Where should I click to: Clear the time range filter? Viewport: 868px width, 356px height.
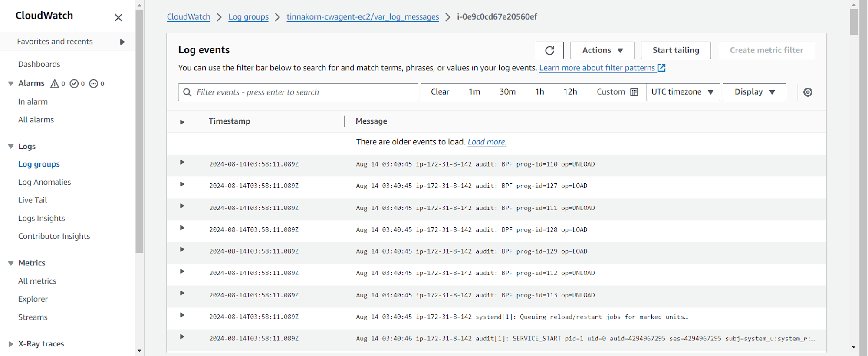pyautogui.click(x=440, y=92)
